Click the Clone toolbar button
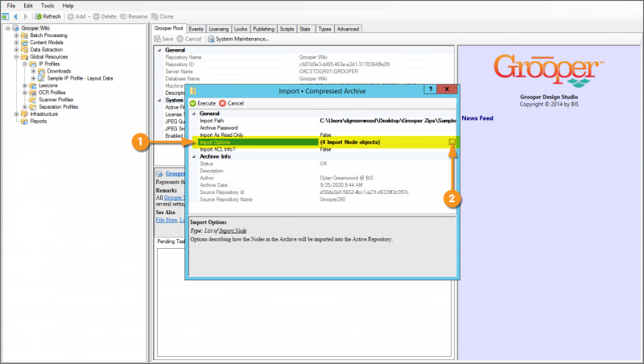The width and height of the screenshot is (644, 364). pyautogui.click(x=163, y=16)
